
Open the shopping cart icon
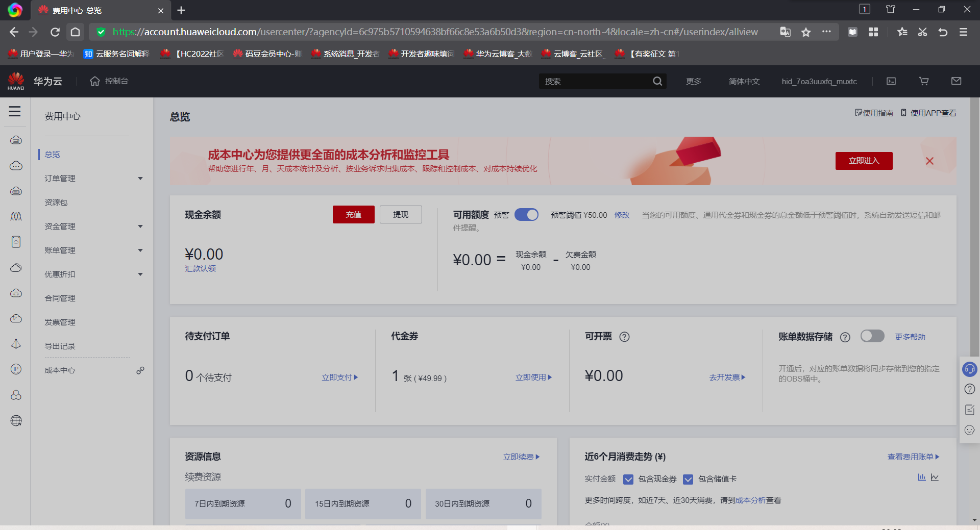click(924, 81)
